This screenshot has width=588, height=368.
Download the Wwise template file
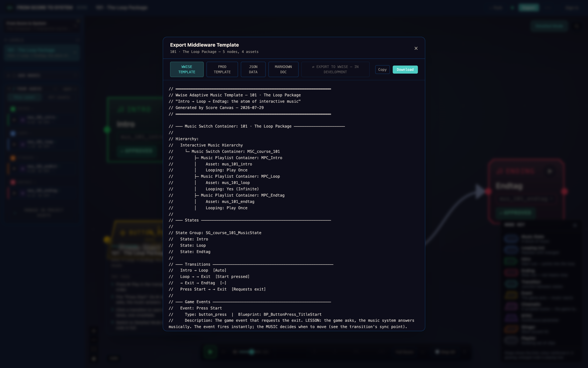pos(405,70)
